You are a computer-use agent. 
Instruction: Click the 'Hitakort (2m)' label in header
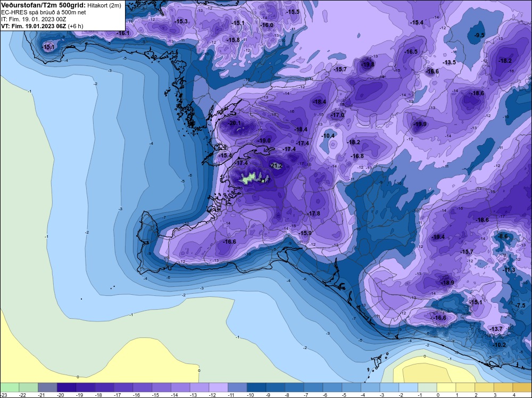[104, 5]
